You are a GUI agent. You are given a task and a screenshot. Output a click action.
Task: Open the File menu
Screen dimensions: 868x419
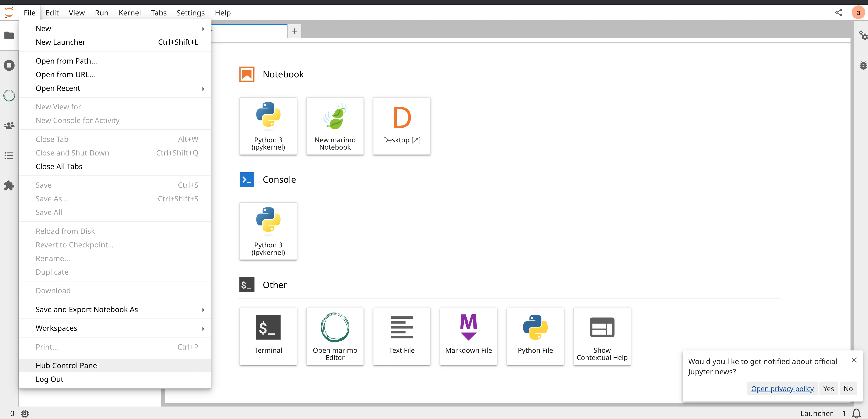point(30,13)
